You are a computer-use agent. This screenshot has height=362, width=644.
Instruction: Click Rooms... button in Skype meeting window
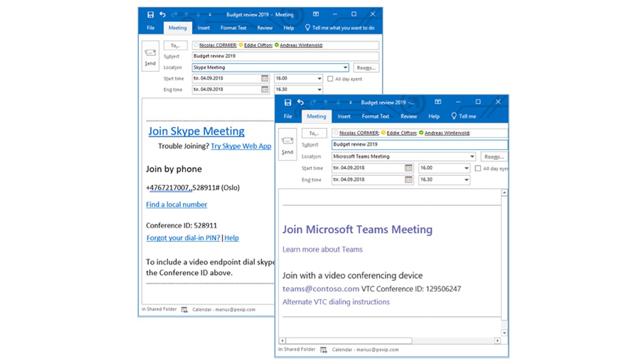[x=366, y=67]
